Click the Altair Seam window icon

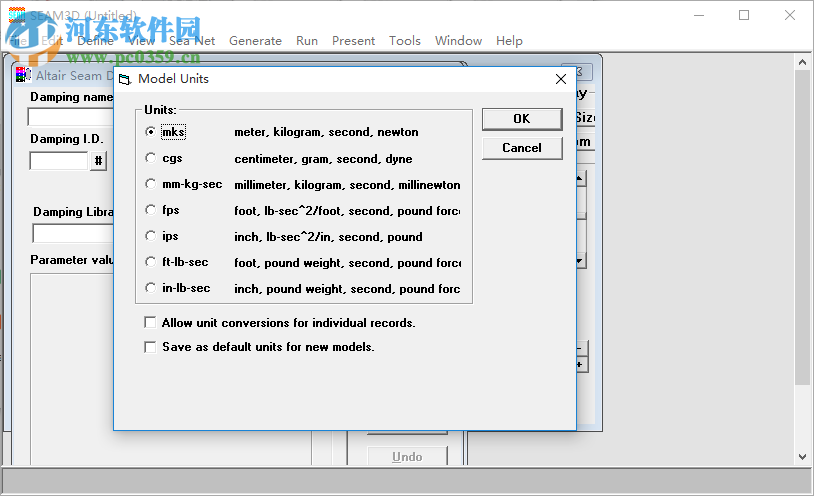coord(23,75)
